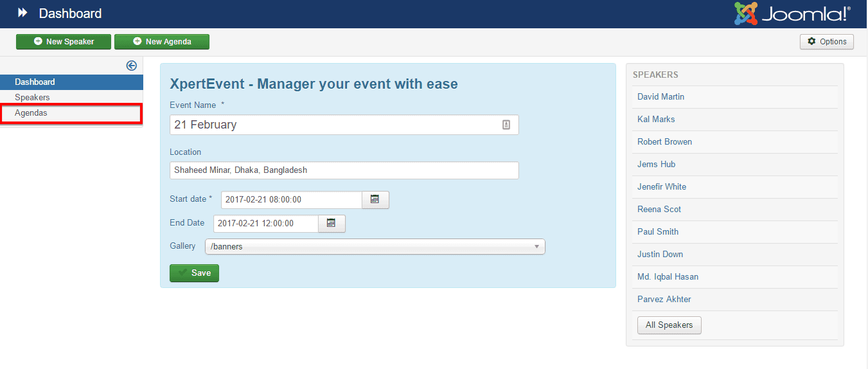The image size is (868, 369).
Task: Click the double-arrow icon beside Dashboard title
Action: click(x=22, y=13)
